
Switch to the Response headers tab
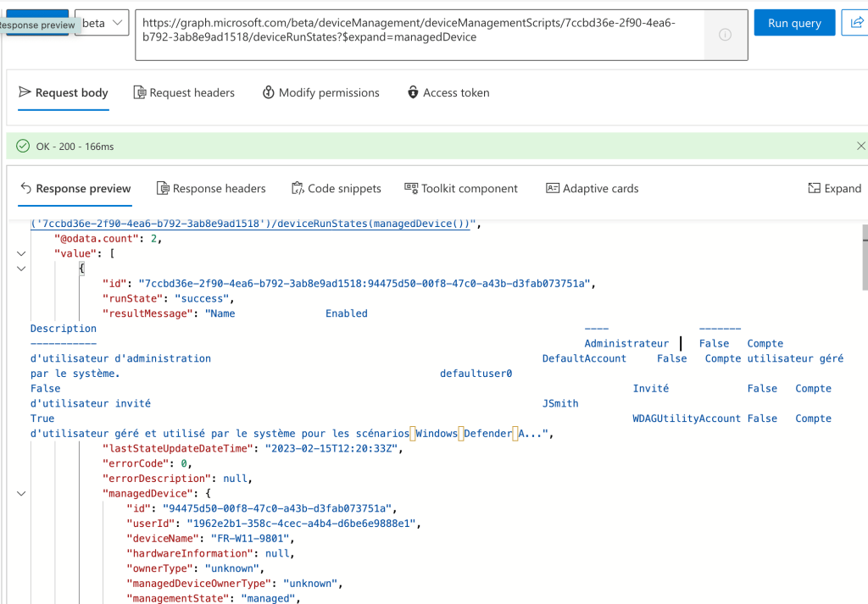click(x=211, y=189)
